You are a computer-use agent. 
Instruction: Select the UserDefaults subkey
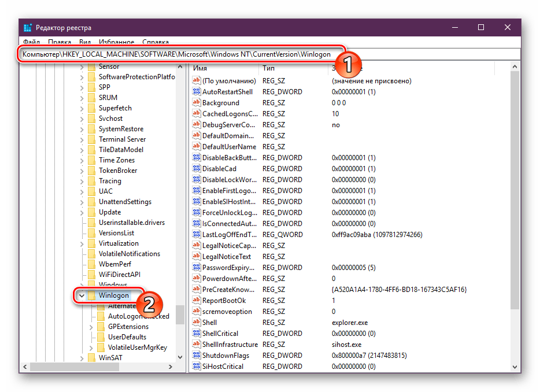[x=127, y=337]
